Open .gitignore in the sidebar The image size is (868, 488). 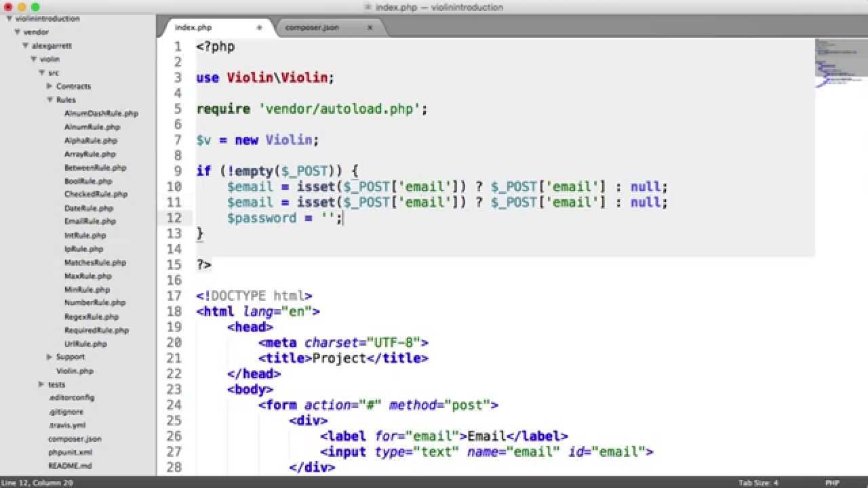click(66, 411)
